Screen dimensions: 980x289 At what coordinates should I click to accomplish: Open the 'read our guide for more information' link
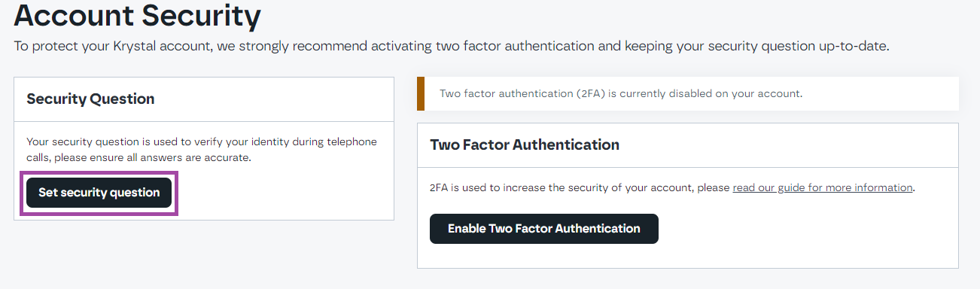pyautogui.click(x=823, y=187)
